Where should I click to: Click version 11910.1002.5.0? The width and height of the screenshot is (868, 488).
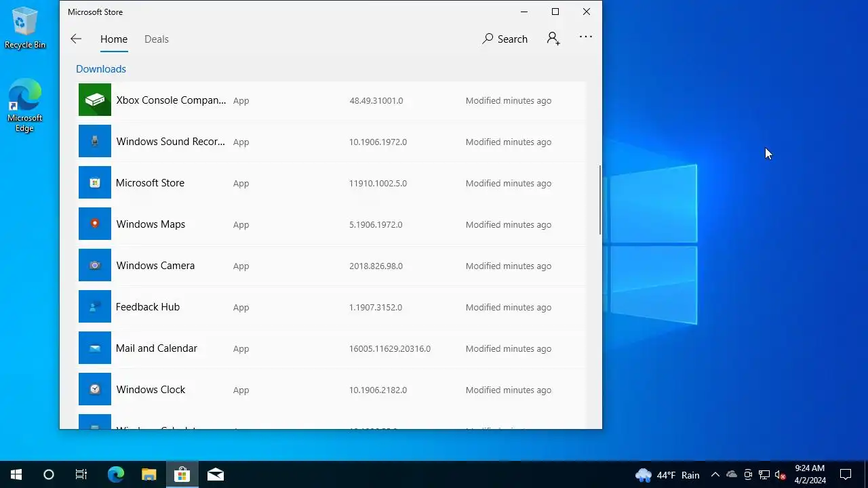coord(378,184)
